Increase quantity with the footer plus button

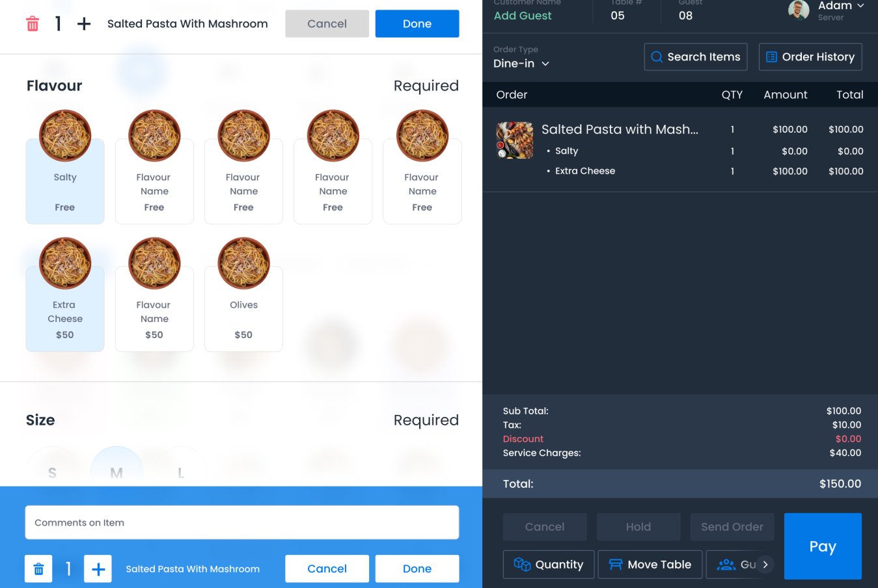point(98,569)
